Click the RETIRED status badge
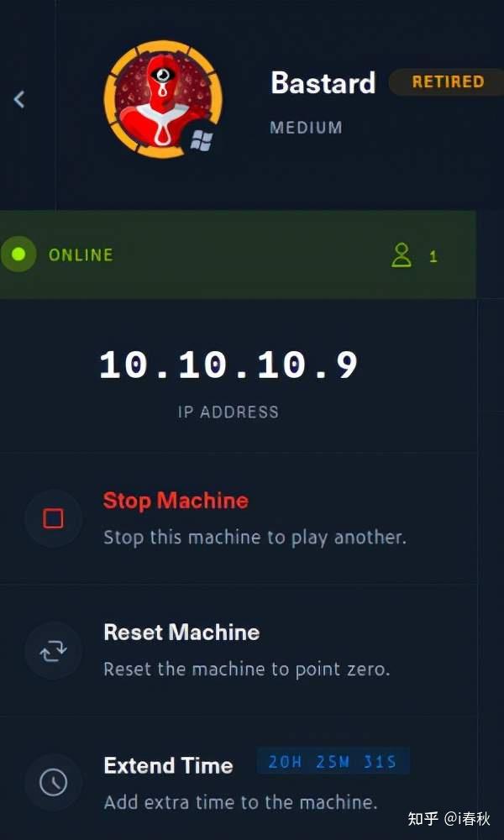 pyautogui.click(x=448, y=82)
